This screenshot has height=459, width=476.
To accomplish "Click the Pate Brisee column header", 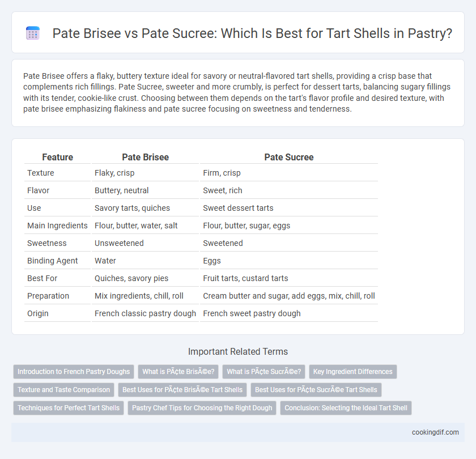I will (146, 157).
